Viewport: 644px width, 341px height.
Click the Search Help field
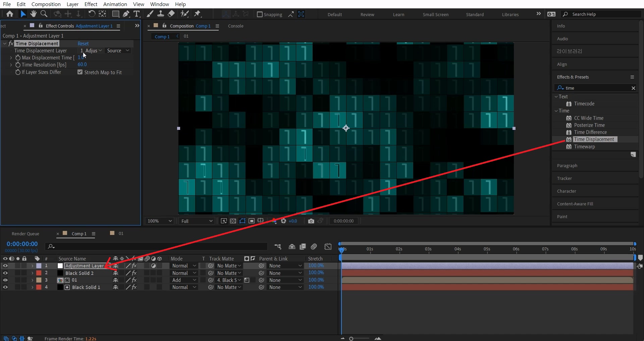click(x=601, y=14)
